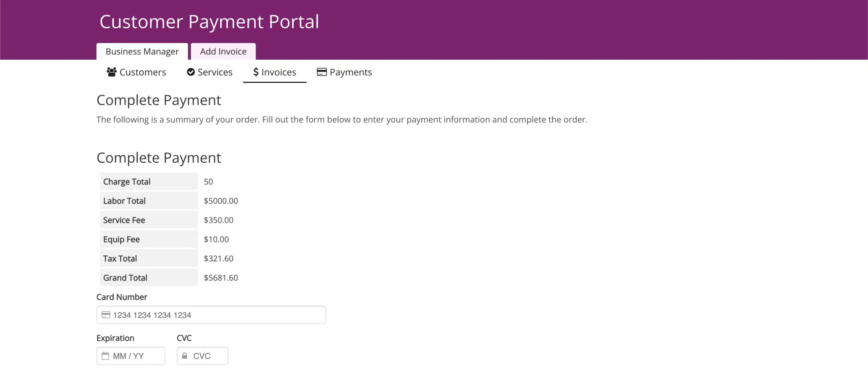The image size is (868, 373).
Task: Click the Grand Total amount $5681.60
Action: (x=221, y=278)
